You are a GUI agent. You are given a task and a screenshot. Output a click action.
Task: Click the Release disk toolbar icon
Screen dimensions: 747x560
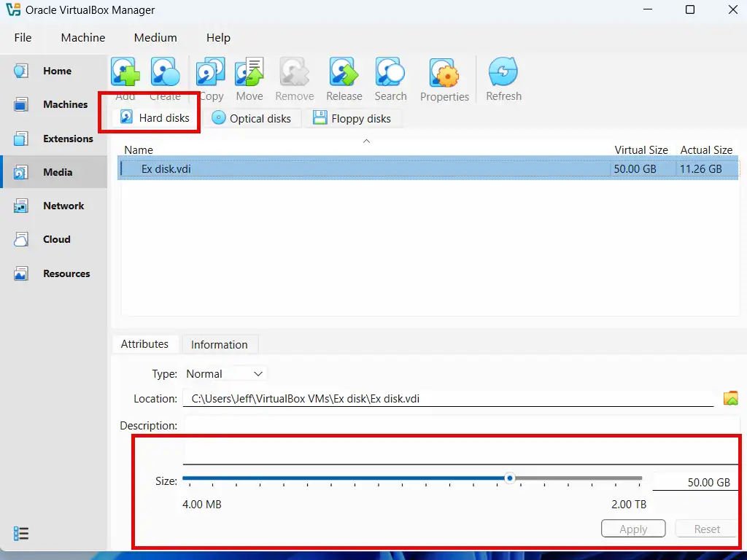pos(344,73)
